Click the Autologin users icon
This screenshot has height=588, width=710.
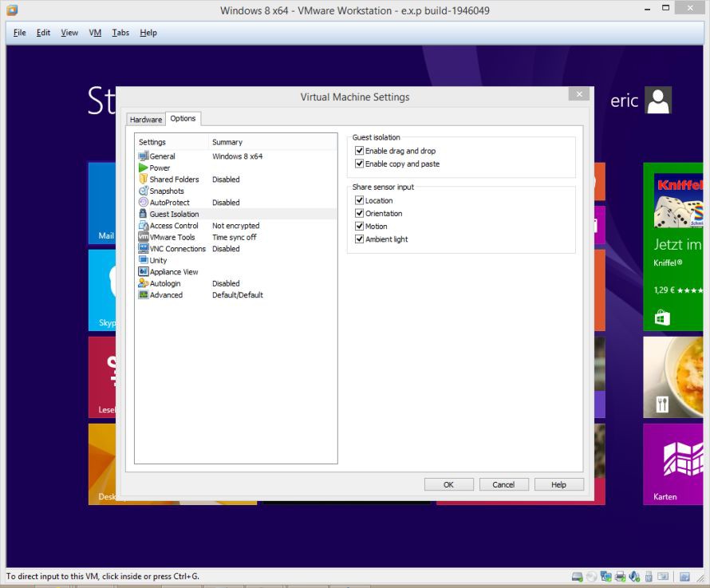143,283
